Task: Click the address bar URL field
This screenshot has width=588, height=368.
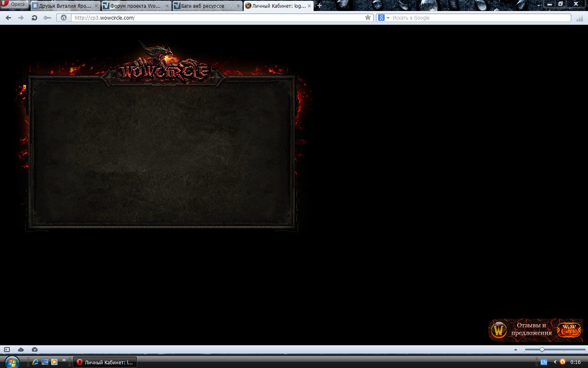Action: pyautogui.click(x=216, y=18)
